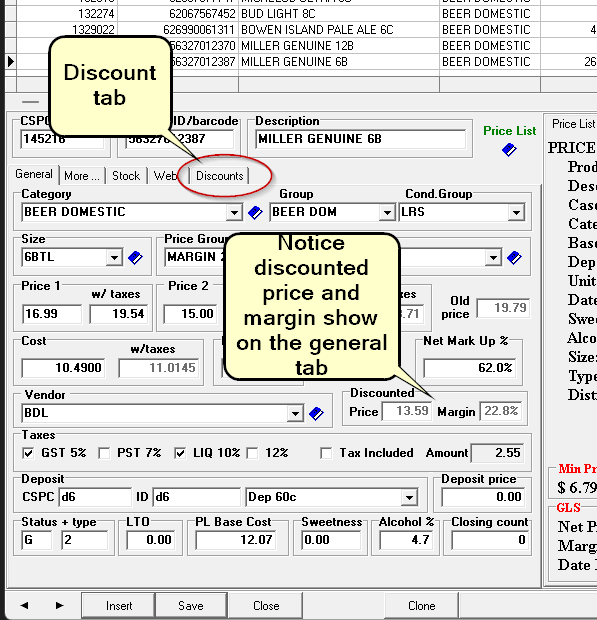The image size is (597, 620).
Task: Click the Price List side tab
Action: click(x=573, y=124)
